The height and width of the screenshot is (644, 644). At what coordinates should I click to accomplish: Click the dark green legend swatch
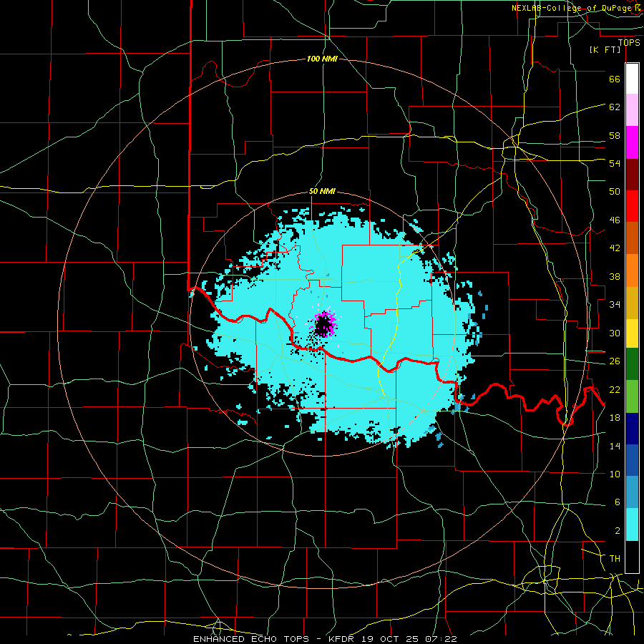pos(632,364)
